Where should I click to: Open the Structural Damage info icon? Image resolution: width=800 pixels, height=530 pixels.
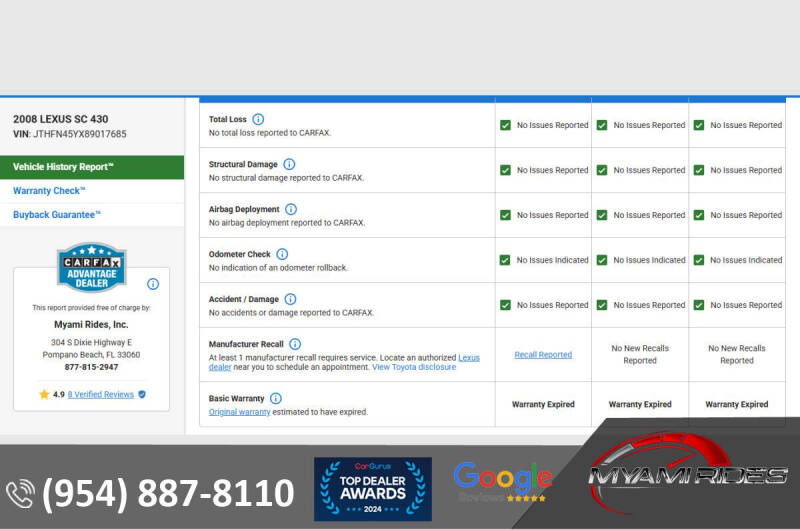click(289, 164)
